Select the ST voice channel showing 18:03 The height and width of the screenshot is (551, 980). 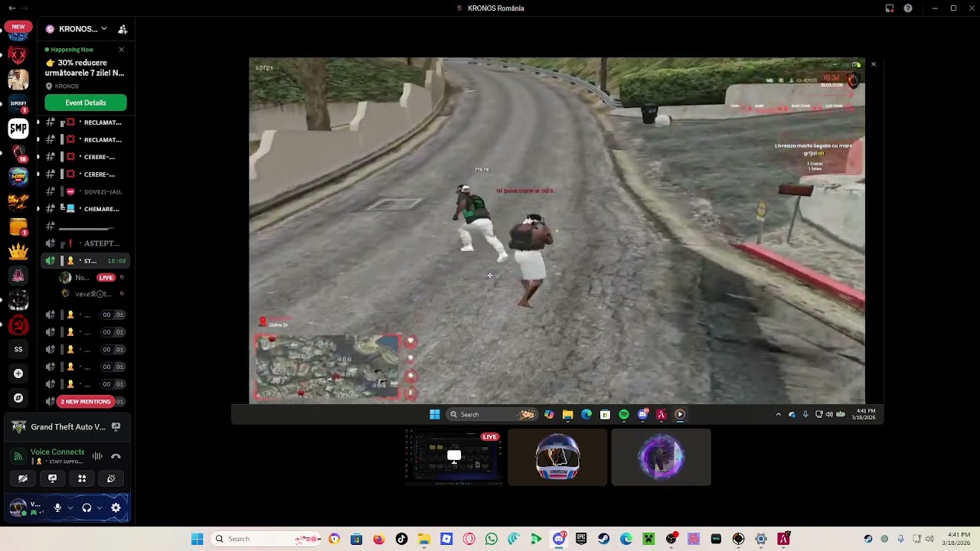pyautogui.click(x=86, y=261)
